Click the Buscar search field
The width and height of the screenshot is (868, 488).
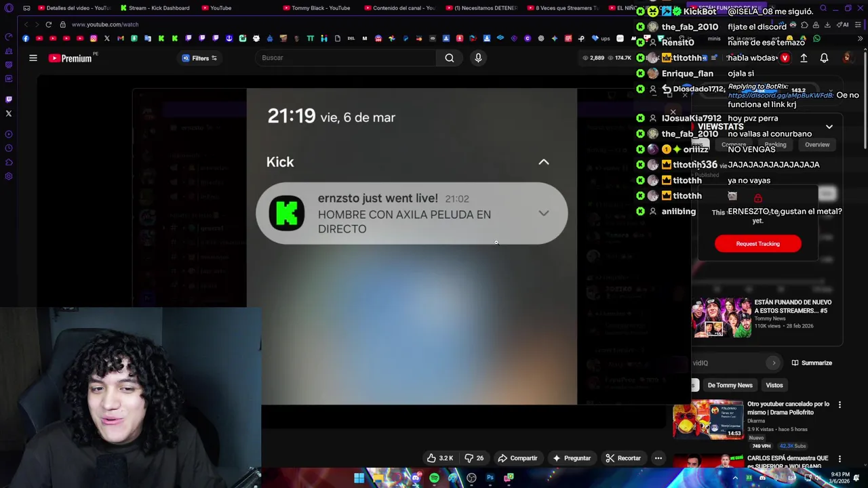(347, 58)
